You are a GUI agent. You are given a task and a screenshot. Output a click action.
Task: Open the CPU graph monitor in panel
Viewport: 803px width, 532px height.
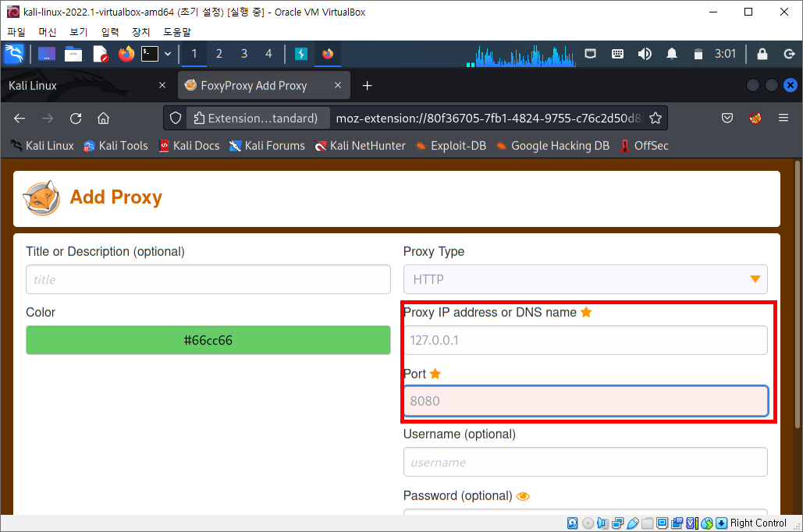point(521,55)
